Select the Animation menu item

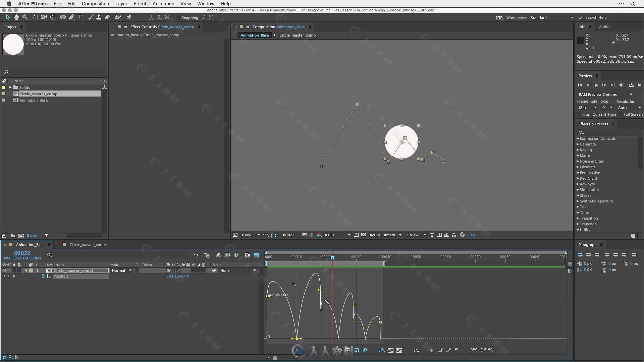pyautogui.click(x=163, y=4)
